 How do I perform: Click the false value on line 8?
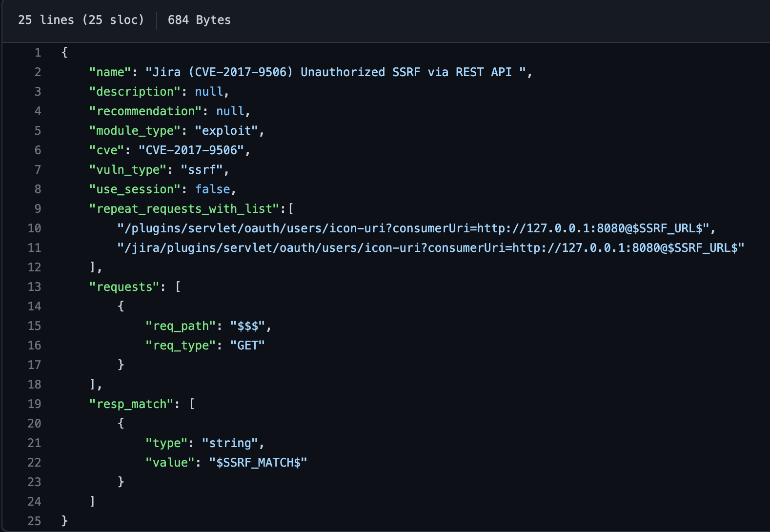point(213,189)
